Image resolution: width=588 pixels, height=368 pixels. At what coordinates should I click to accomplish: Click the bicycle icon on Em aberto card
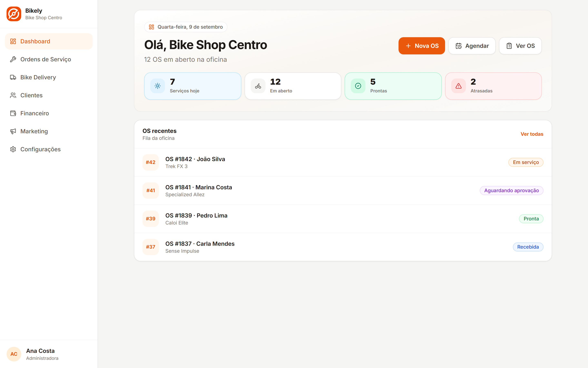point(258,86)
